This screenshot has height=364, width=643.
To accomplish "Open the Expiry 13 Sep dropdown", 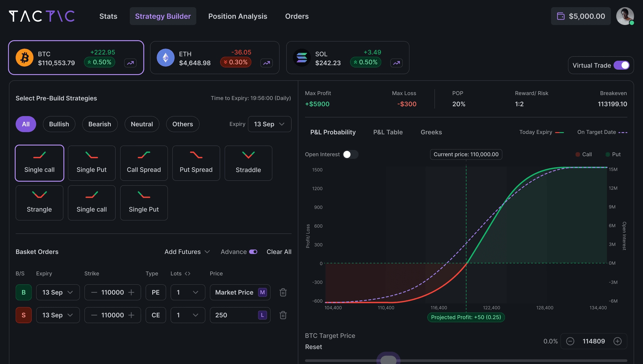I will click(x=269, y=124).
